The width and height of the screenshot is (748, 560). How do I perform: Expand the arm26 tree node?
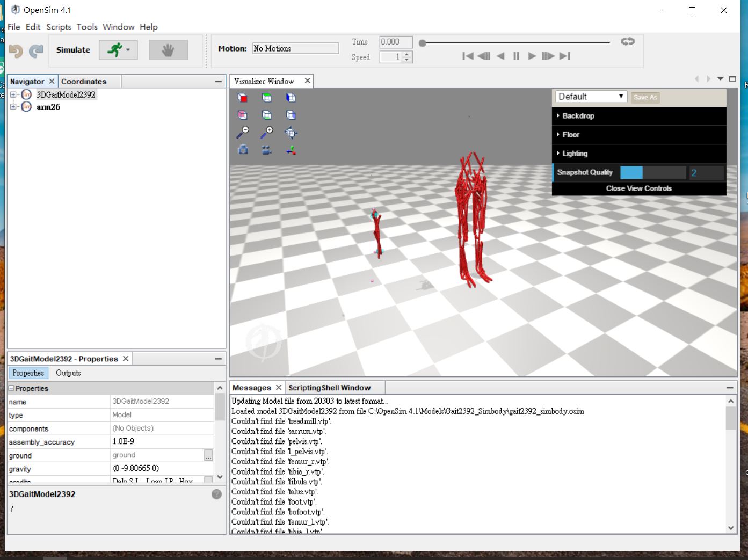click(x=13, y=107)
